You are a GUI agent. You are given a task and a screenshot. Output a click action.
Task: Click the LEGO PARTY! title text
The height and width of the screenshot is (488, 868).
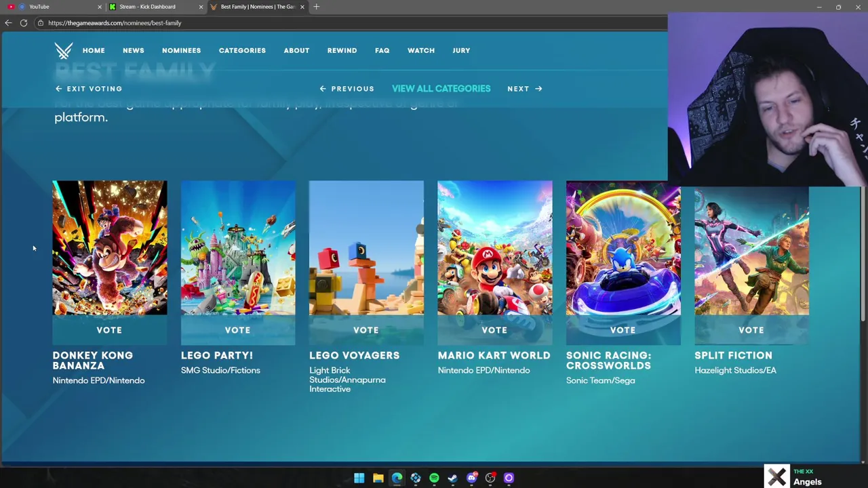click(217, 355)
